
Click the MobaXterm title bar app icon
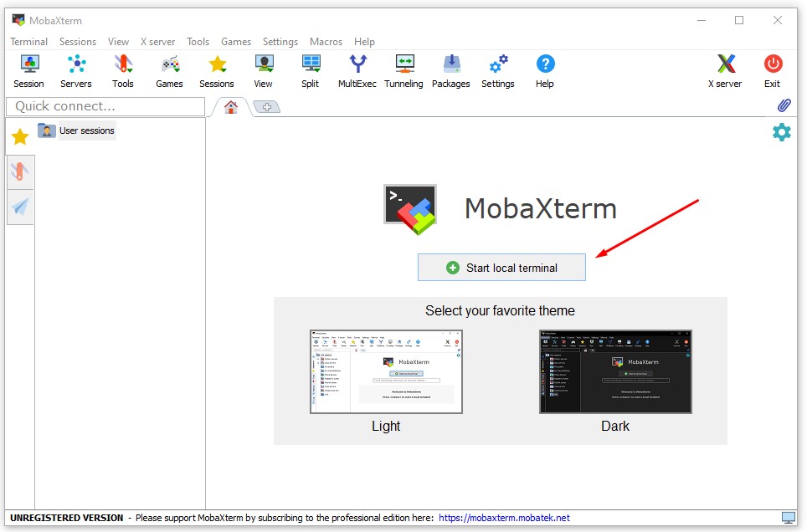(x=18, y=20)
